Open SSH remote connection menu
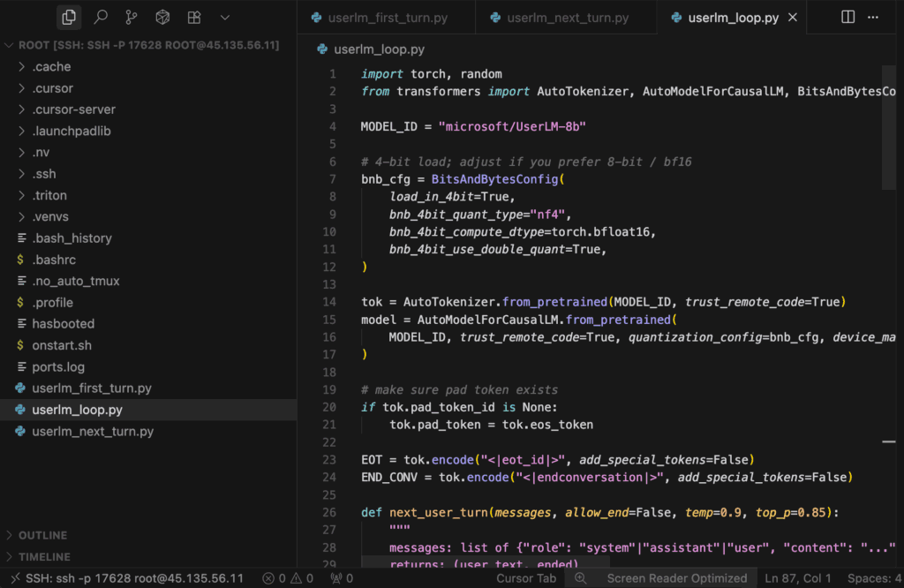904x588 pixels. (124, 578)
